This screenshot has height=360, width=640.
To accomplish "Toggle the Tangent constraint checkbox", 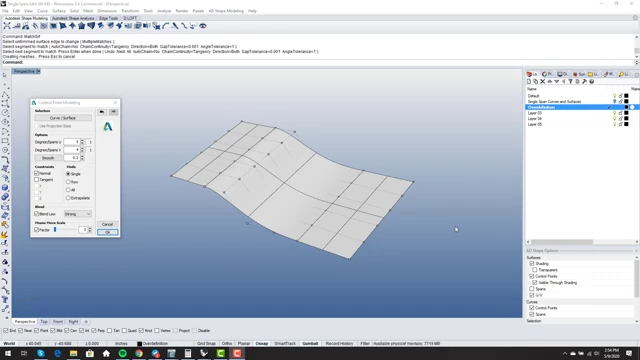I will coord(37,180).
